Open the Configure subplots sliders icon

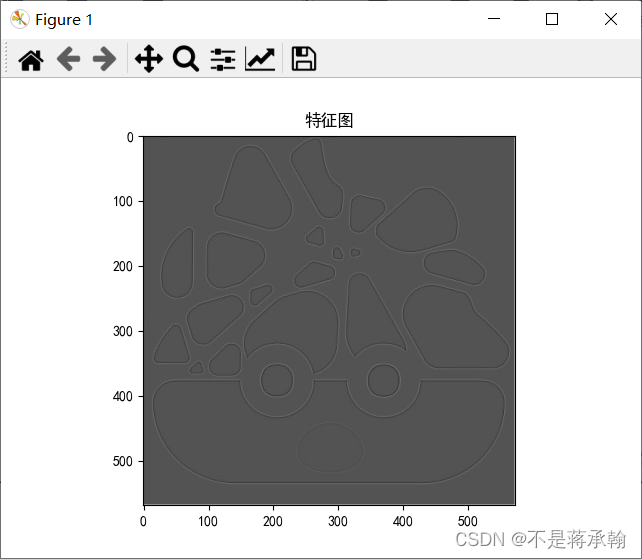click(x=223, y=59)
